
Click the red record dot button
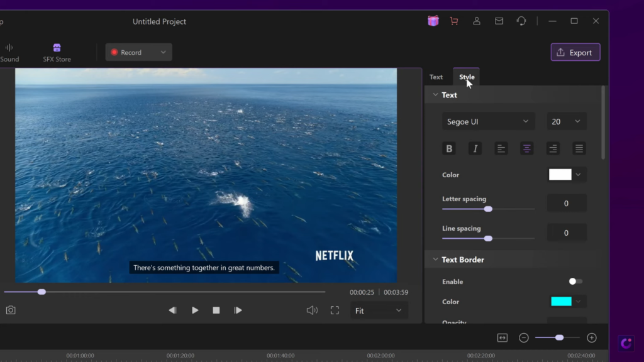tap(114, 52)
